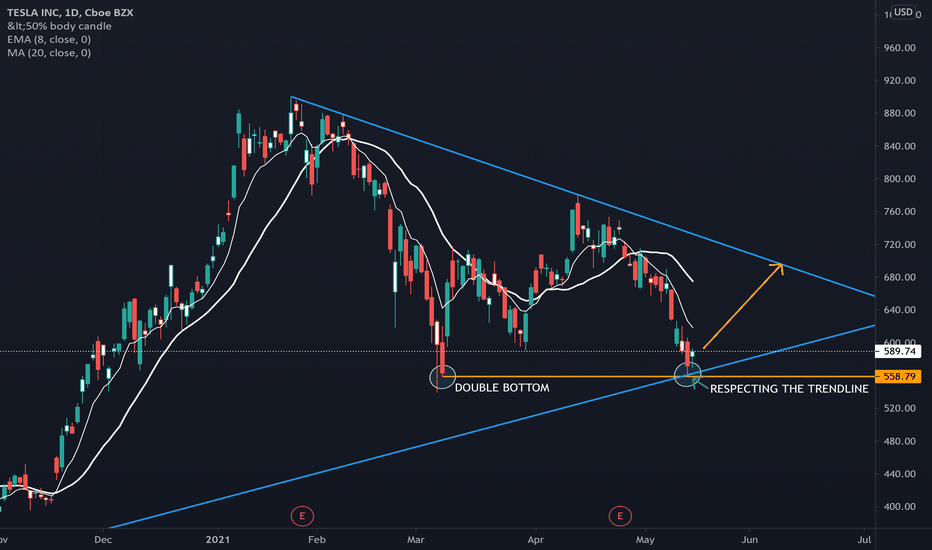Select the MA (20, close, 0) indicator label
Image resolution: width=932 pixels, height=550 pixels.
click(49, 53)
